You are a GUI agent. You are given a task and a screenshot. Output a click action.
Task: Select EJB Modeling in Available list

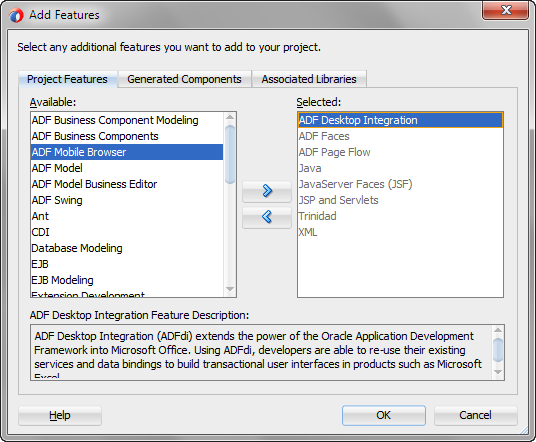click(127, 280)
